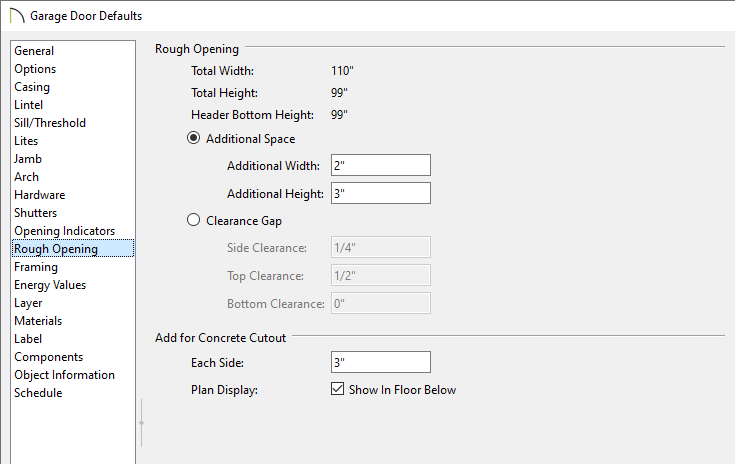
Task: Click the Each Side concrete cutout field
Action: coord(381,362)
